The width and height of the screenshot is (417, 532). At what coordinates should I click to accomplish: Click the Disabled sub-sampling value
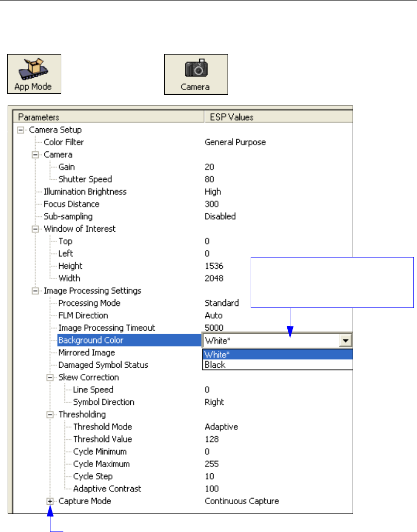220,216
